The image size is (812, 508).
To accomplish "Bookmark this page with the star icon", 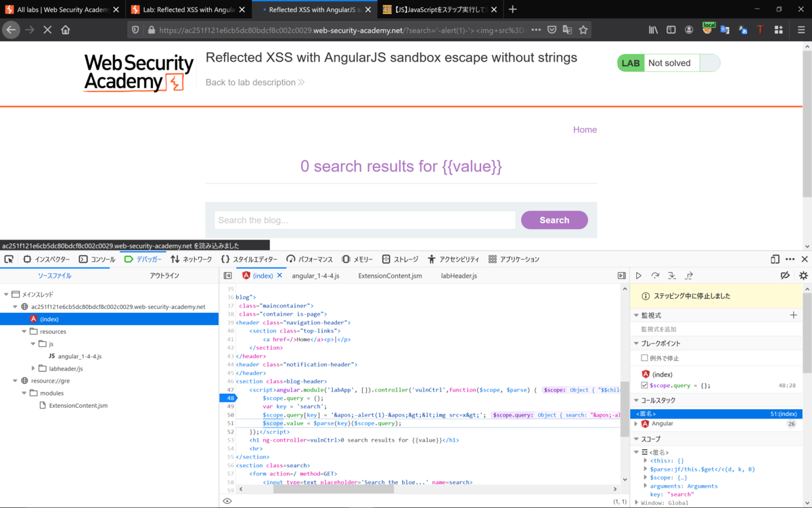I will (583, 30).
